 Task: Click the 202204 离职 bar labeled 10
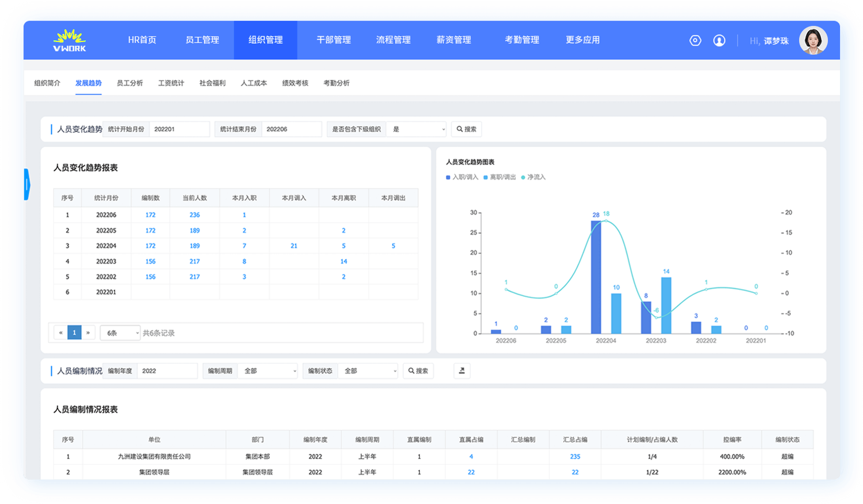coord(616,314)
